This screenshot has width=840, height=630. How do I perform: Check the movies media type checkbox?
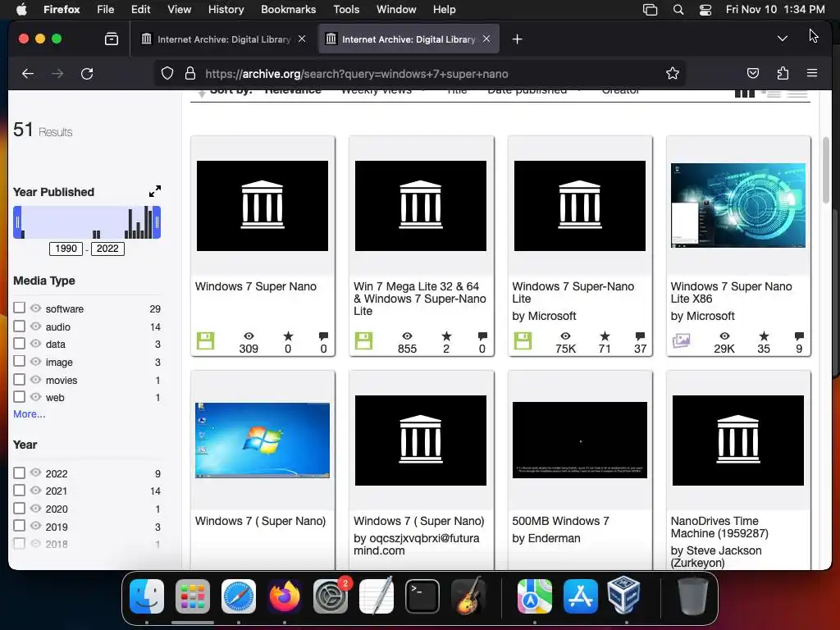pyautogui.click(x=20, y=379)
